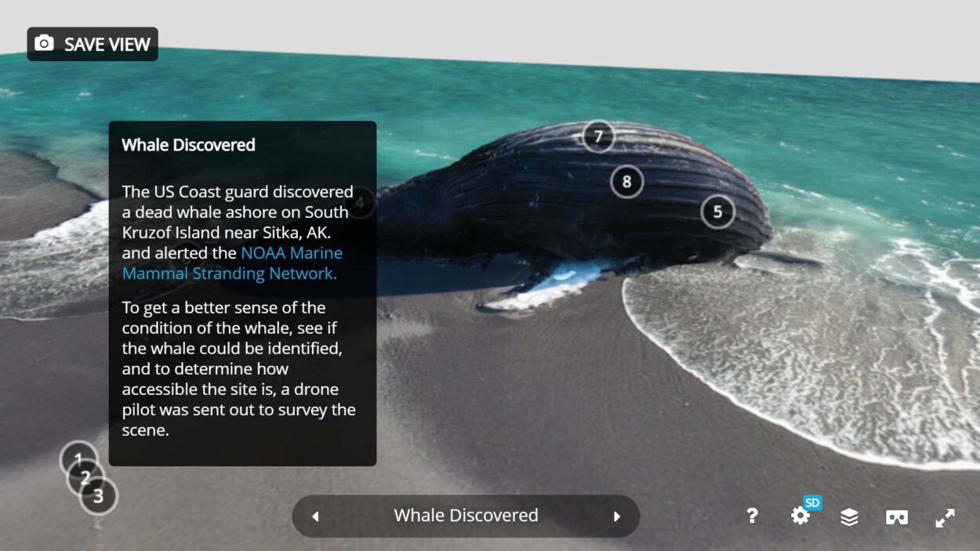Advance to the next annotation arrow
The image size is (980, 551).
click(616, 516)
